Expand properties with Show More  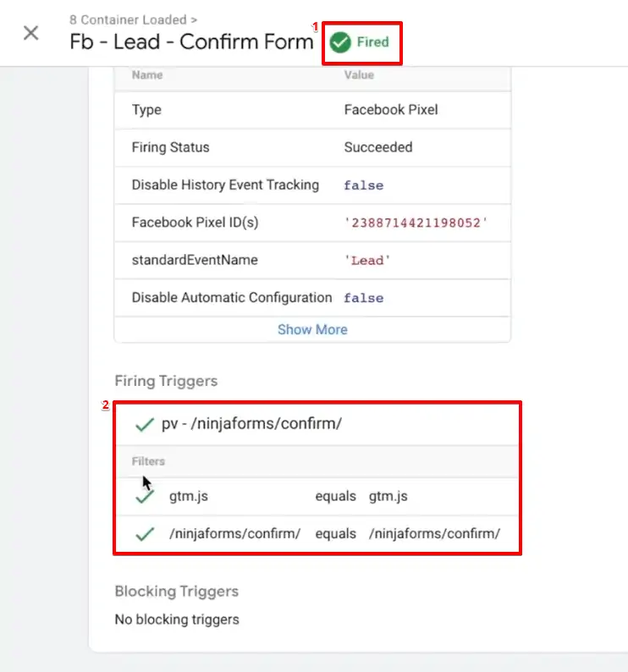[312, 329]
